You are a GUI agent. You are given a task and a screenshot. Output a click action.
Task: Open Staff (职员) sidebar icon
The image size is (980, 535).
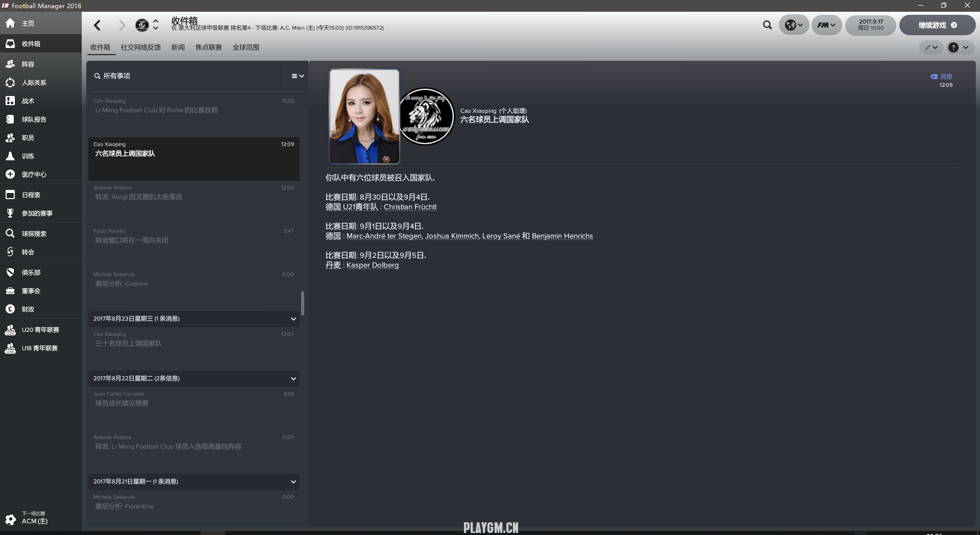click(x=10, y=138)
